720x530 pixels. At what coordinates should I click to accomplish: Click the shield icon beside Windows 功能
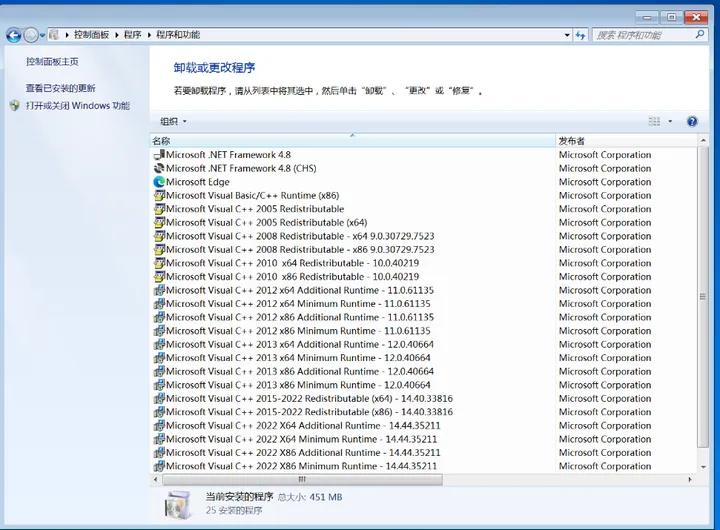pyautogui.click(x=15, y=106)
